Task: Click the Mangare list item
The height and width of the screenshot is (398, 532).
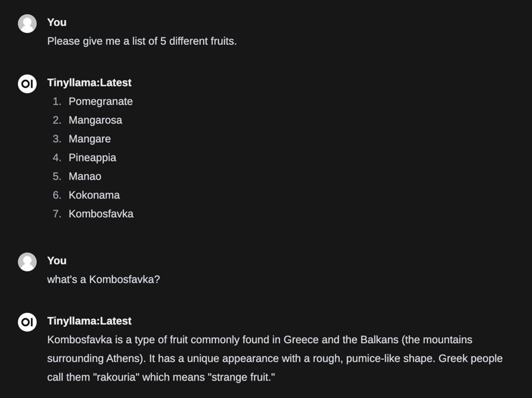Action: (90, 139)
